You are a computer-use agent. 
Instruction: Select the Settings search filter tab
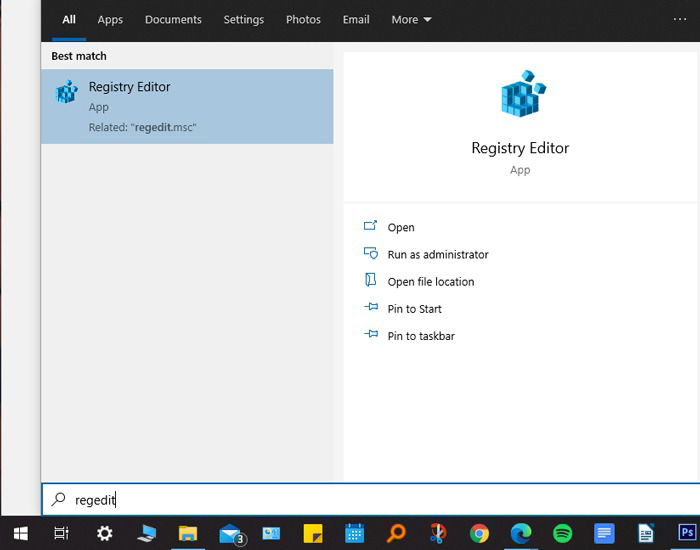[x=244, y=20]
